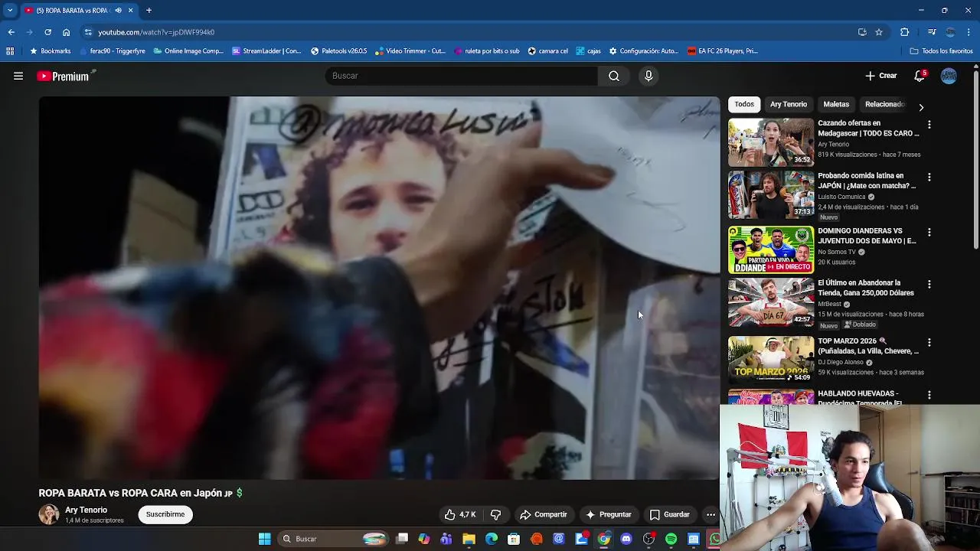Viewport: 980px width, 551px height.
Task: Open a new browser tab
Action: [x=149, y=11]
